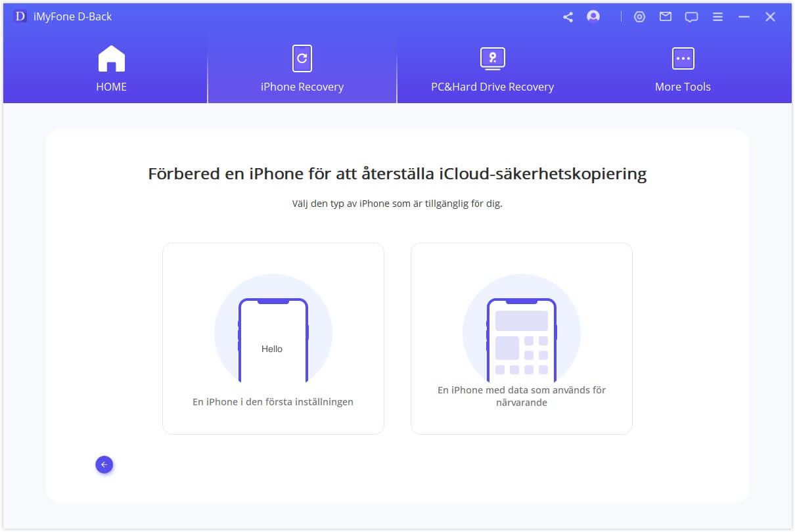
Task: Open the feedback chat bubble icon
Action: tap(691, 17)
